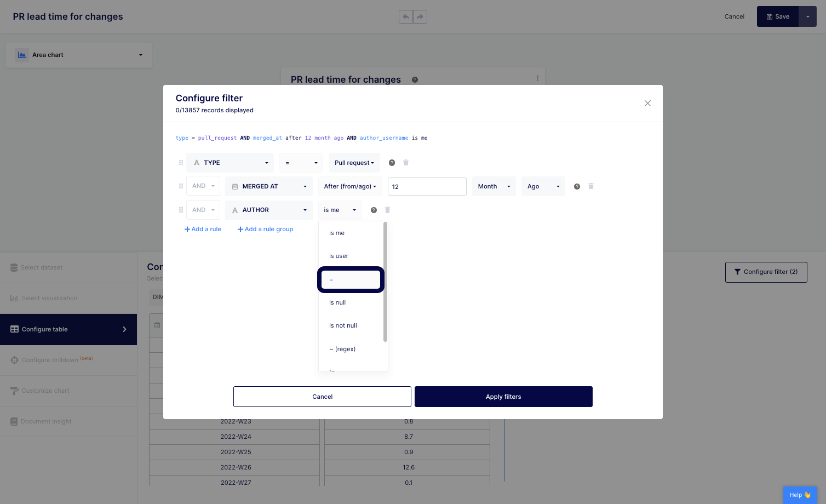Click the redo arrow in top toolbar

pos(420,17)
